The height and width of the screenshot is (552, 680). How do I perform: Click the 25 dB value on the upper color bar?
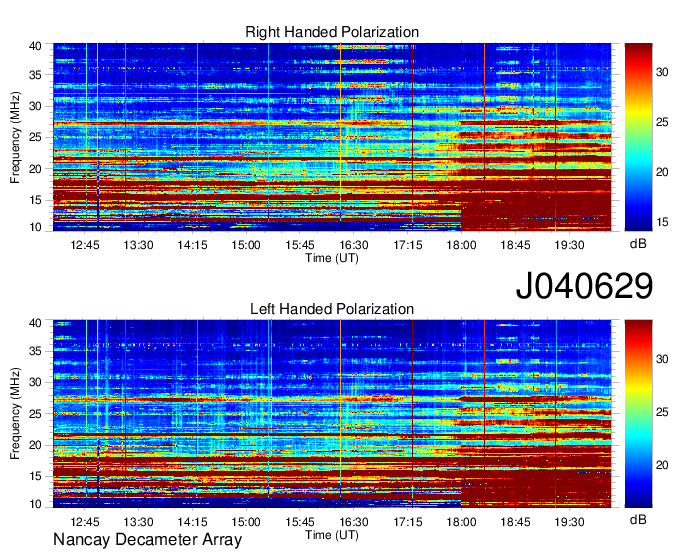[662, 122]
